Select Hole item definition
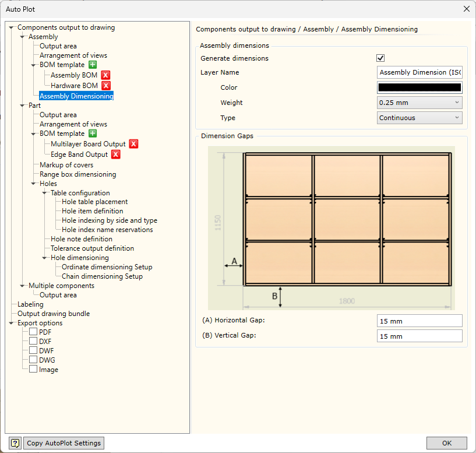Screen dimensions: 476x453 [93, 211]
